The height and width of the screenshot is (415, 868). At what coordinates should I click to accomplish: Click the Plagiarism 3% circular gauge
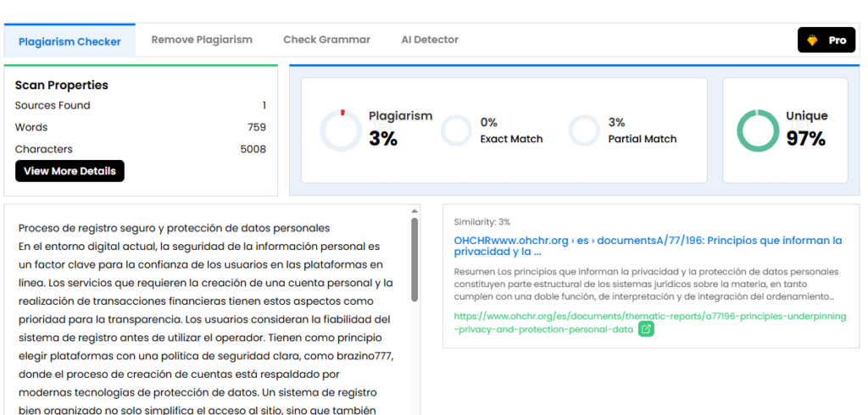pos(340,130)
